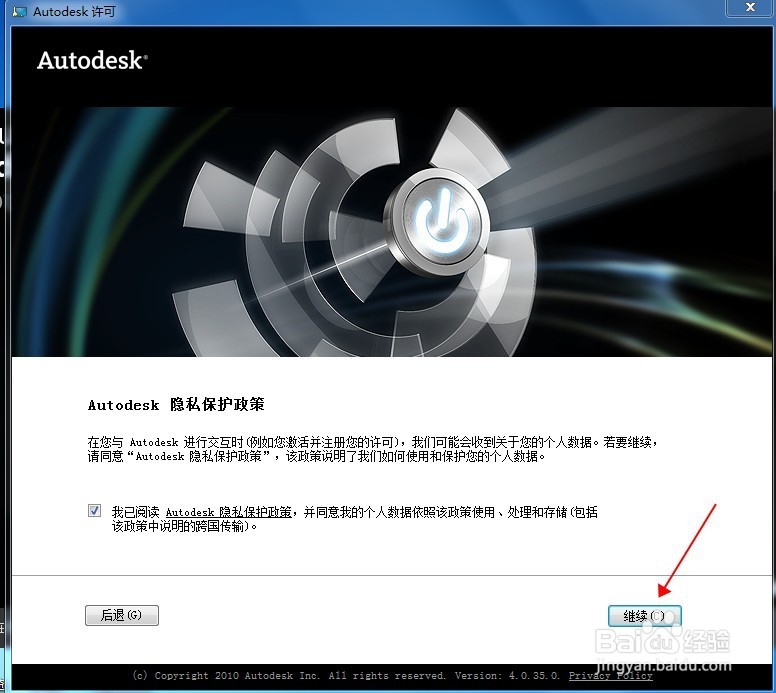Click the 继续 (C) continue button
776x693 pixels.
coord(644,616)
